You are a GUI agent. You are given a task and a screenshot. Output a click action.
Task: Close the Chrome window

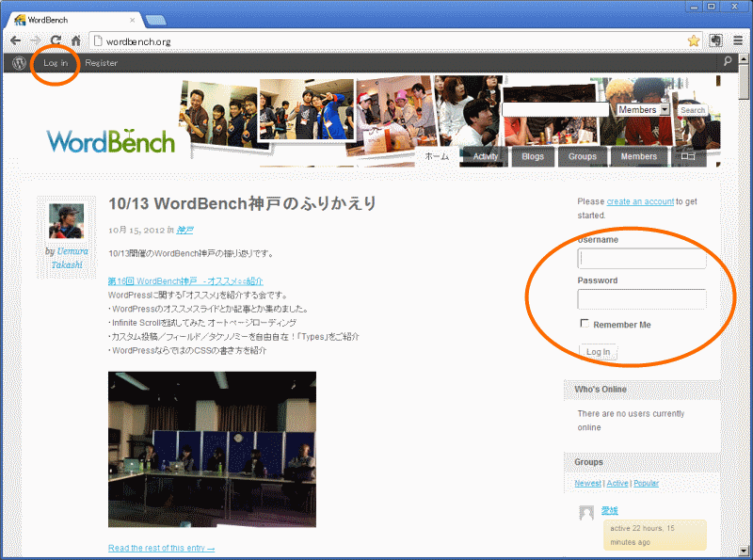(735, 7)
